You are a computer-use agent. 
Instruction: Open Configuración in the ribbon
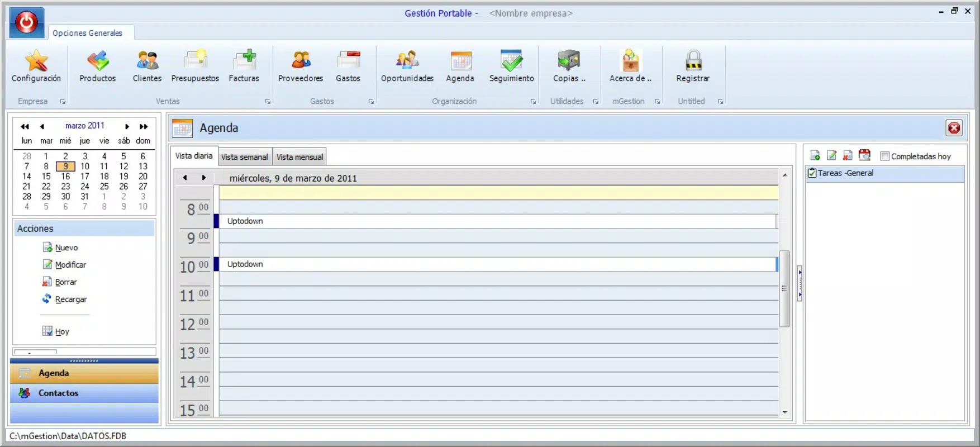[36, 66]
